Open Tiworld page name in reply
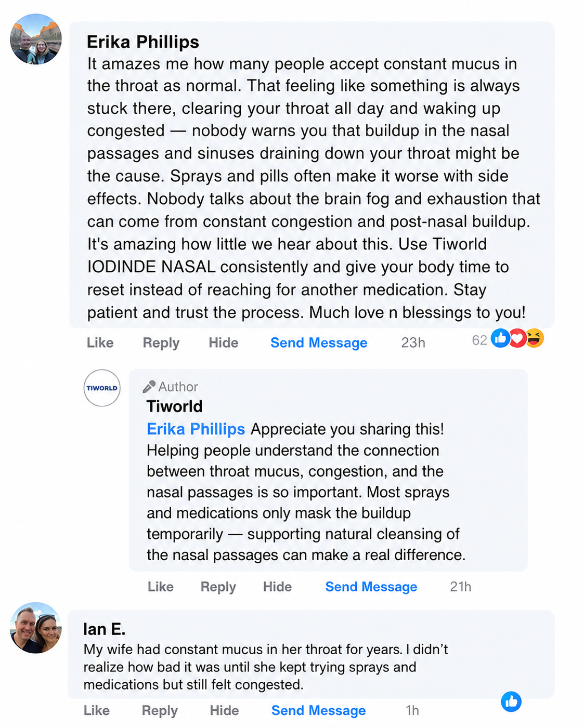Viewport: 584px width, 728px height. pos(174,406)
